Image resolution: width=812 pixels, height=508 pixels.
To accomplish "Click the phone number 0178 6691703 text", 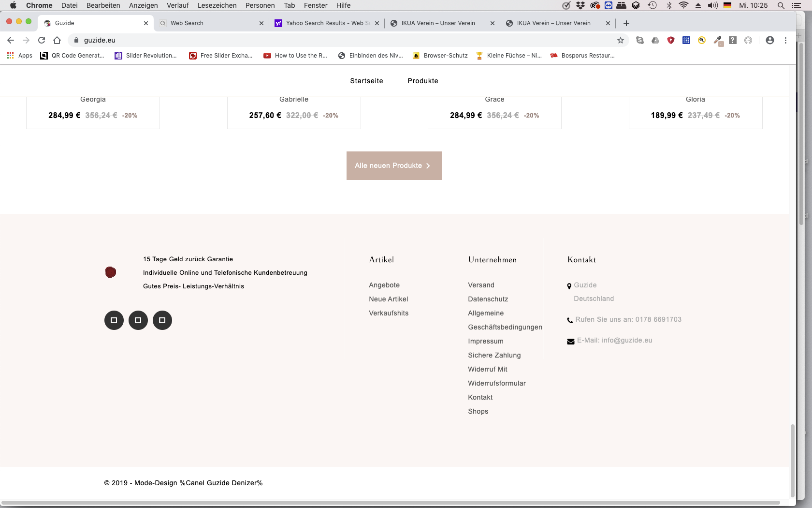I will [658, 319].
